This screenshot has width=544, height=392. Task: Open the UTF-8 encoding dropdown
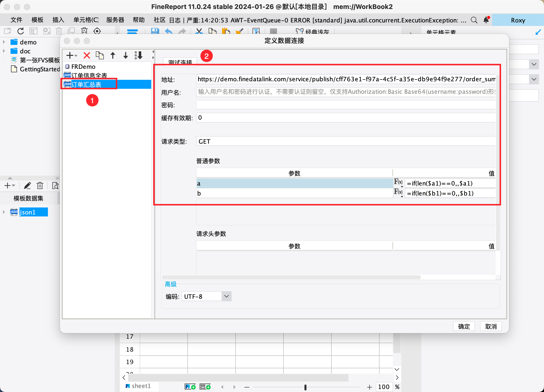tap(226, 296)
